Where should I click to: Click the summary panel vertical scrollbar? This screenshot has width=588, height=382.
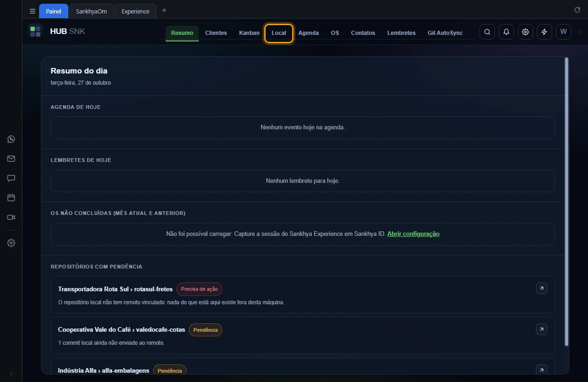point(566,201)
